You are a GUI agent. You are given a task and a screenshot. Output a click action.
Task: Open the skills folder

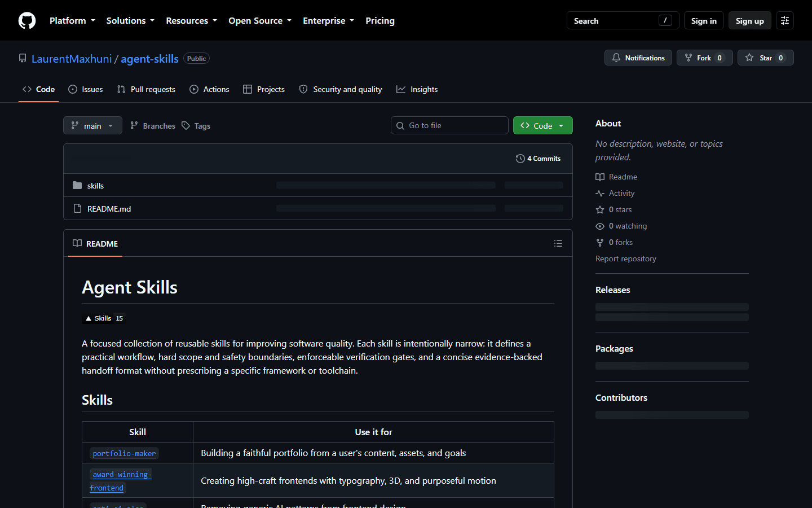click(x=95, y=186)
